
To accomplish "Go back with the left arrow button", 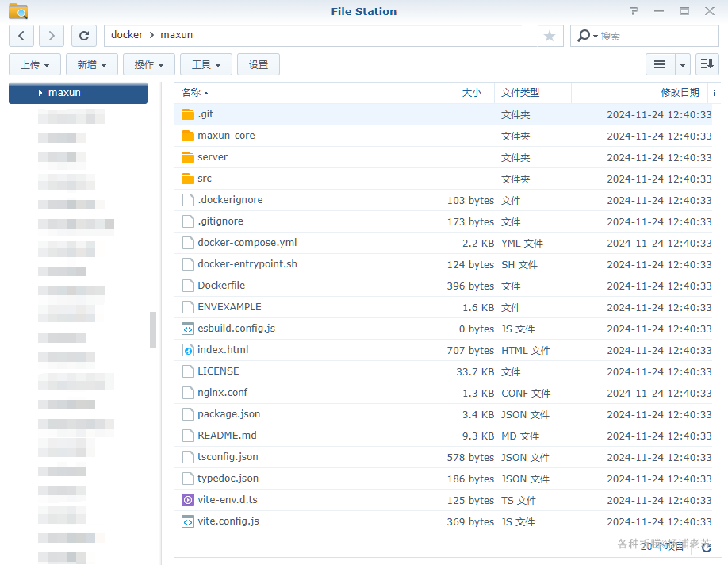I will coord(21,36).
